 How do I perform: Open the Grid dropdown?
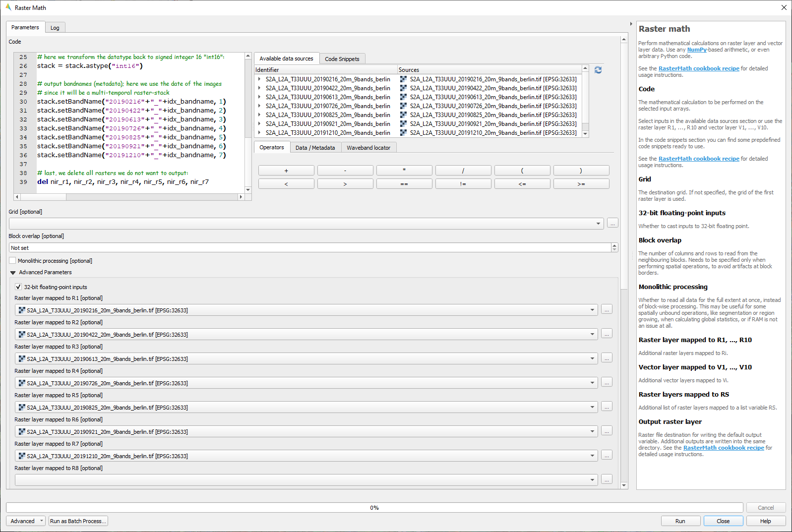tap(598, 224)
